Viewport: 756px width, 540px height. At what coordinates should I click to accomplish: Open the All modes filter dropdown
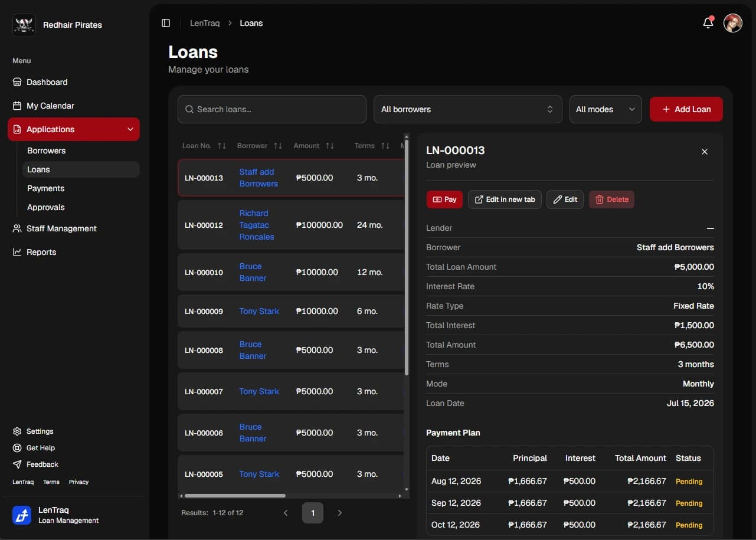coord(606,109)
